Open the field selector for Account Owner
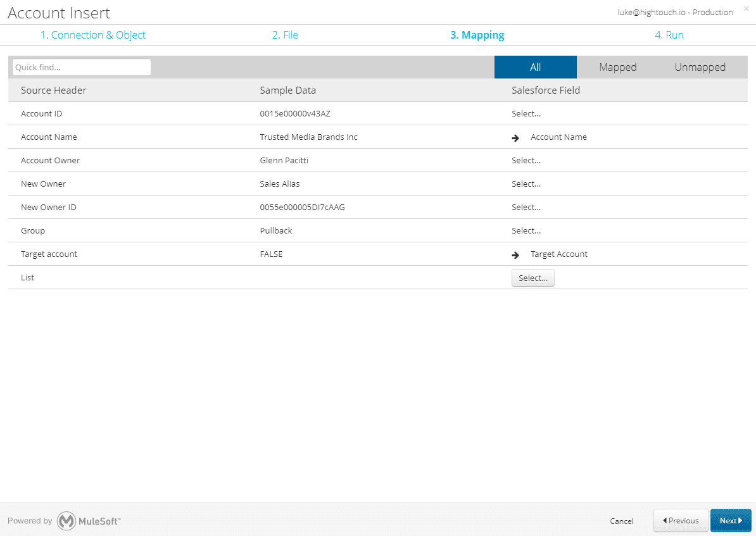Screen dimensions: 756x536 click(526, 160)
